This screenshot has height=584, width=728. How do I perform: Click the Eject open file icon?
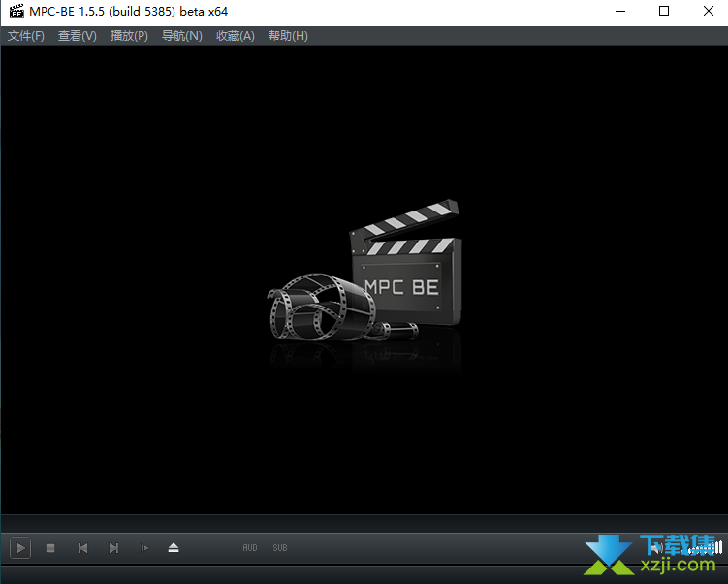(x=174, y=548)
